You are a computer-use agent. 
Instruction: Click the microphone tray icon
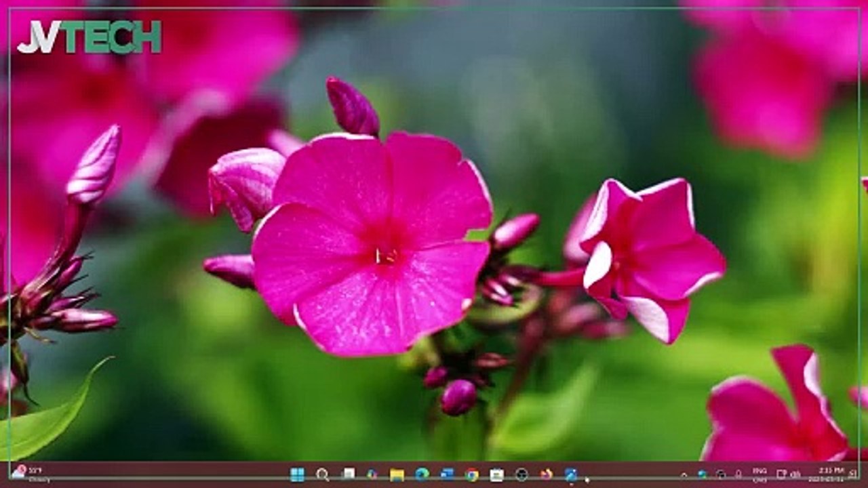738,474
